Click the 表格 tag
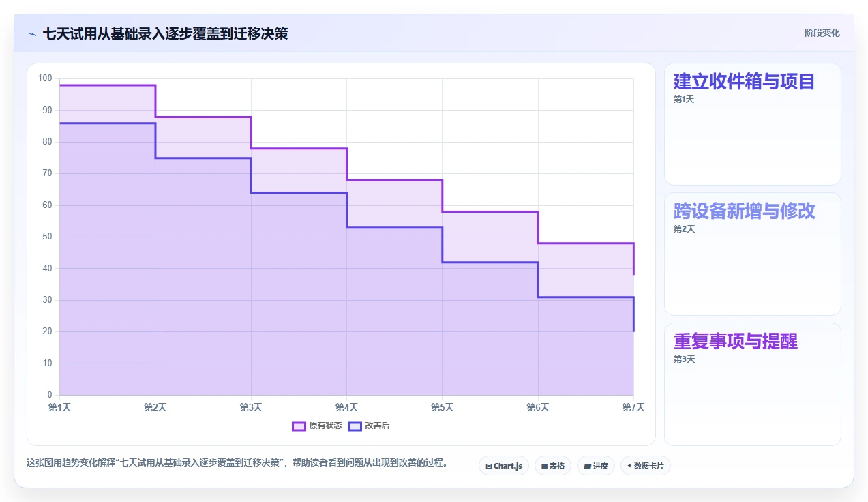868x502 pixels. click(553, 466)
